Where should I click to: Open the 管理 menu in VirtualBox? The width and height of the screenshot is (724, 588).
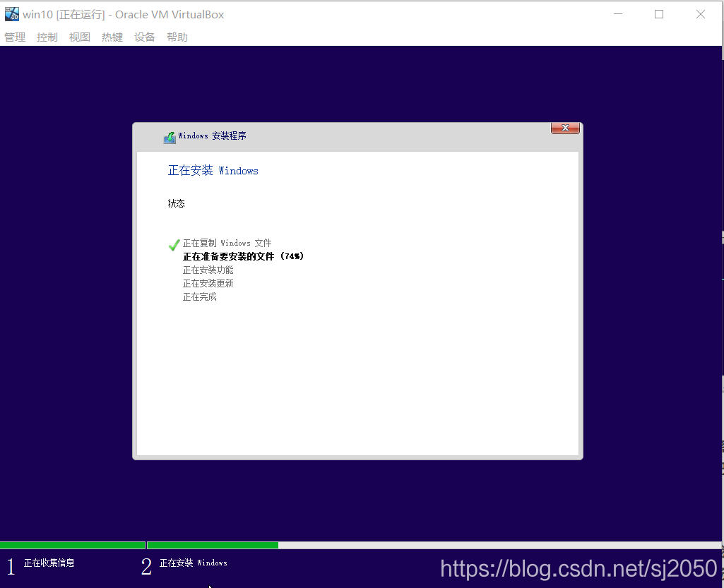[x=15, y=37]
